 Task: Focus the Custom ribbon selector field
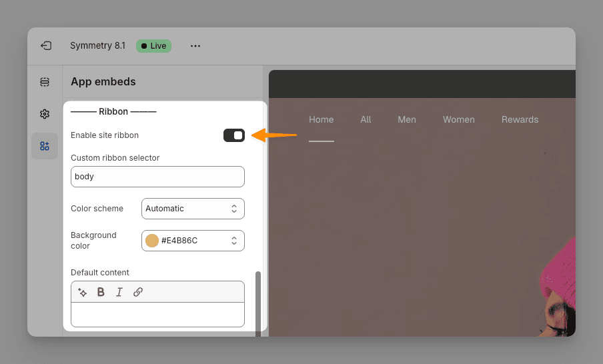click(157, 177)
